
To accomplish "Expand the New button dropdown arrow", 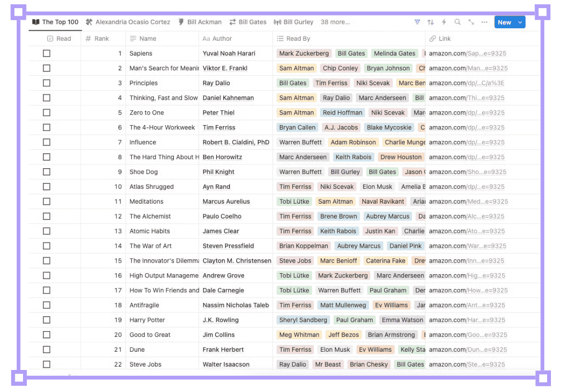I will (x=520, y=22).
